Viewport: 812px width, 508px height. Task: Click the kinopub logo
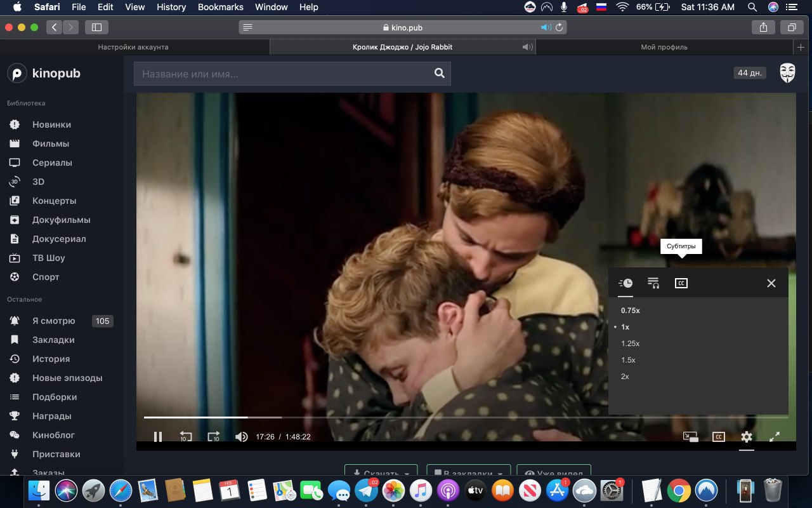(x=44, y=74)
